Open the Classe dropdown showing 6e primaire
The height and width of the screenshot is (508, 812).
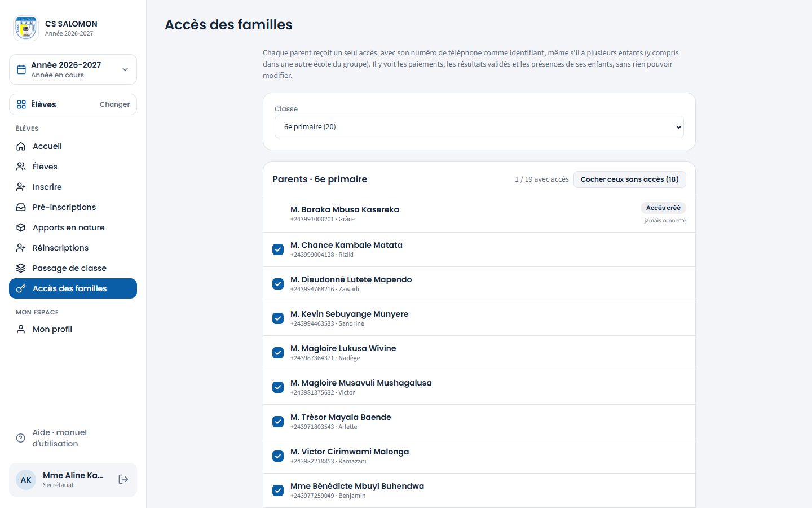point(479,127)
